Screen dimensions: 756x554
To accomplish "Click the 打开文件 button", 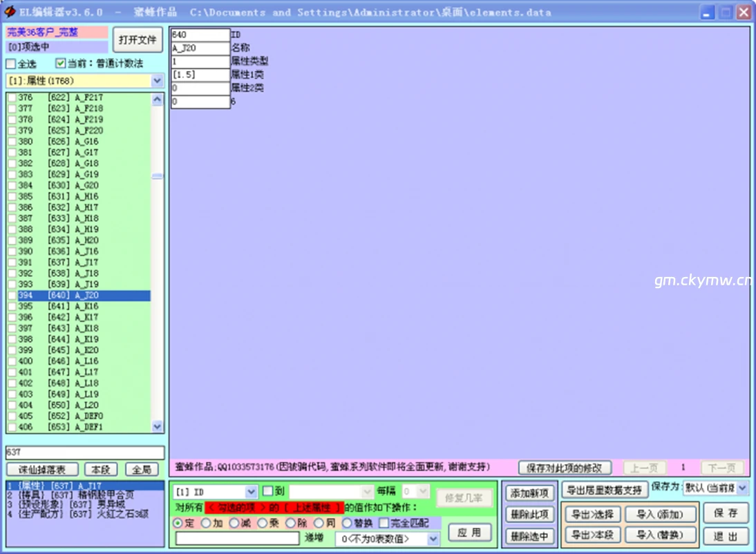I will tap(138, 40).
